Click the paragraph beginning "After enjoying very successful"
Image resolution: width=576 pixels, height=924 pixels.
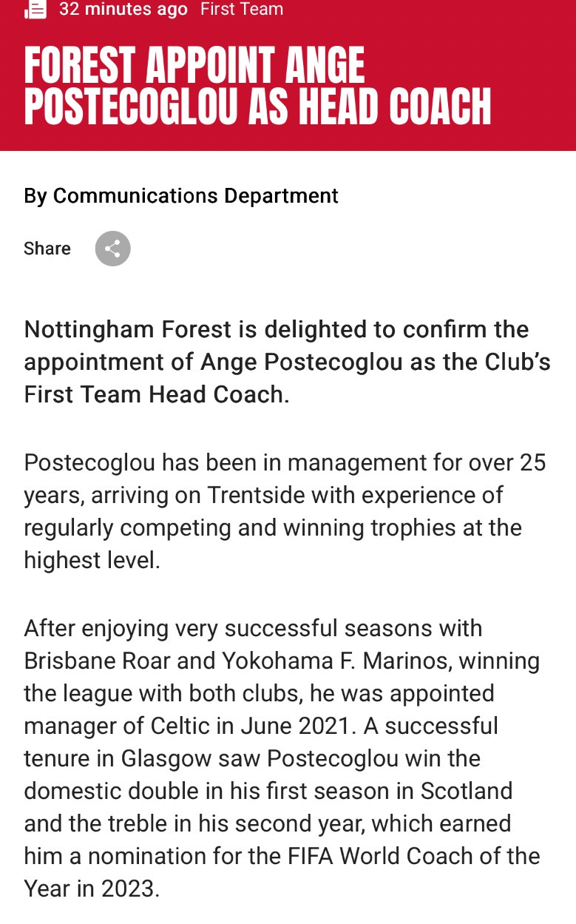click(282, 758)
